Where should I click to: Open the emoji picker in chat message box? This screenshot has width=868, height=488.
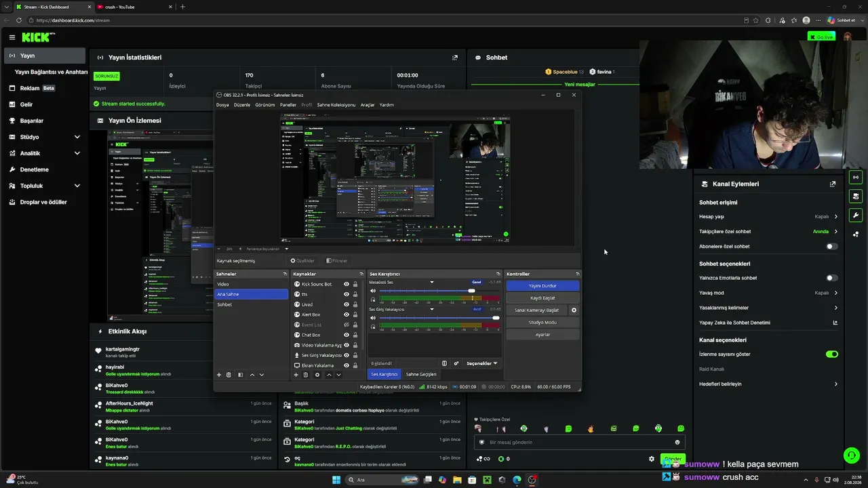point(677,443)
